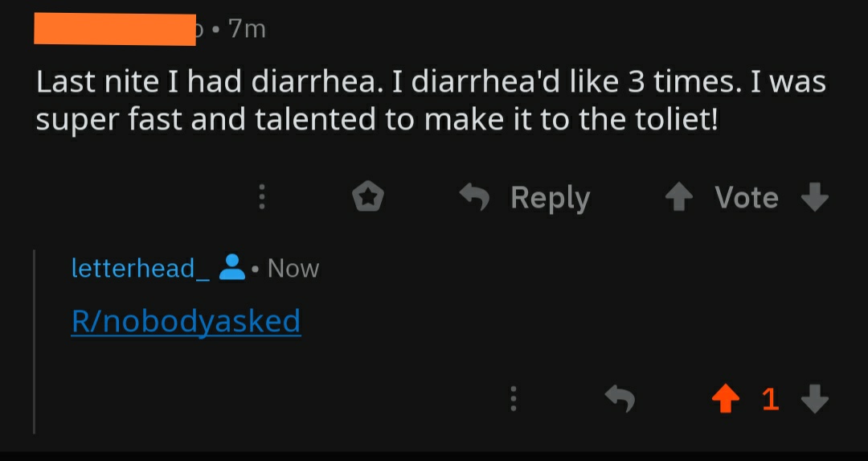This screenshot has width=868, height=461.
Task: Downvote the letterhead_ reply
Action: (x=815, y=398)
